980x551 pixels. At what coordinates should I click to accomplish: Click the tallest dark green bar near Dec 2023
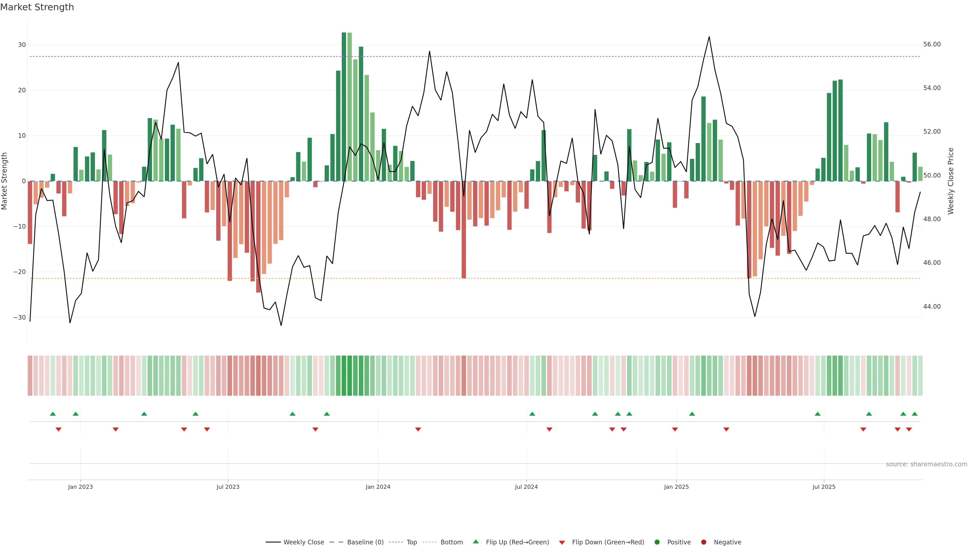(344, 106)
